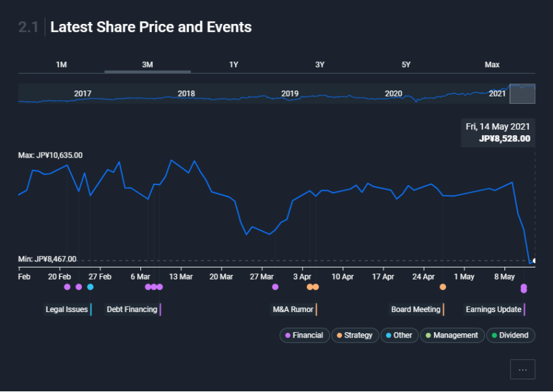Toggle the Other legend filter
This screenshot has width=553, height=392.
pyautogui.click(x=399, y=335)
